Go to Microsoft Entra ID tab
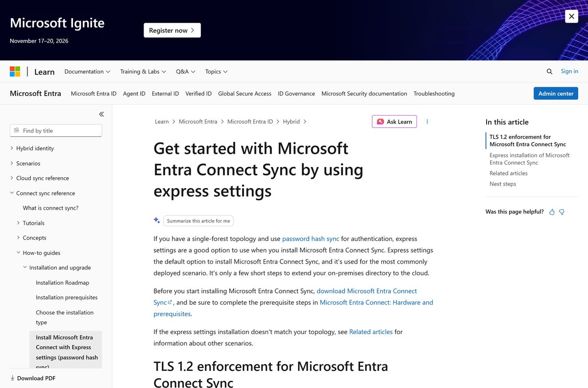 pos(94,94)
